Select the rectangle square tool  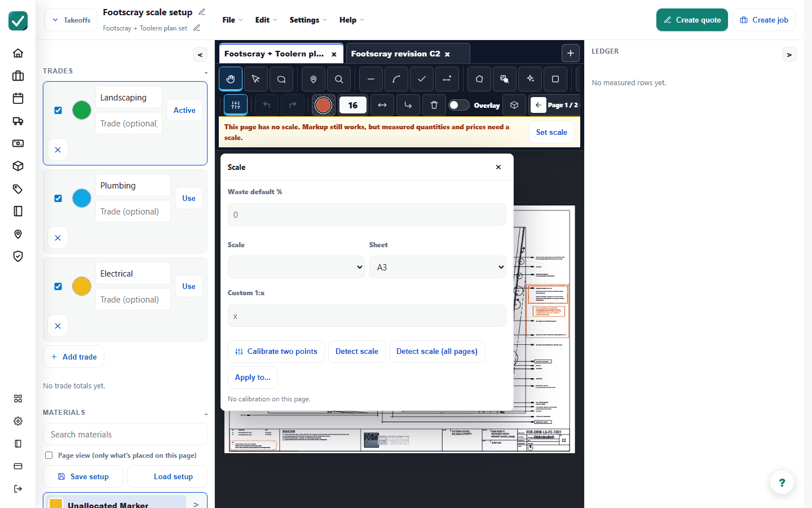click(x=555, y=79)
